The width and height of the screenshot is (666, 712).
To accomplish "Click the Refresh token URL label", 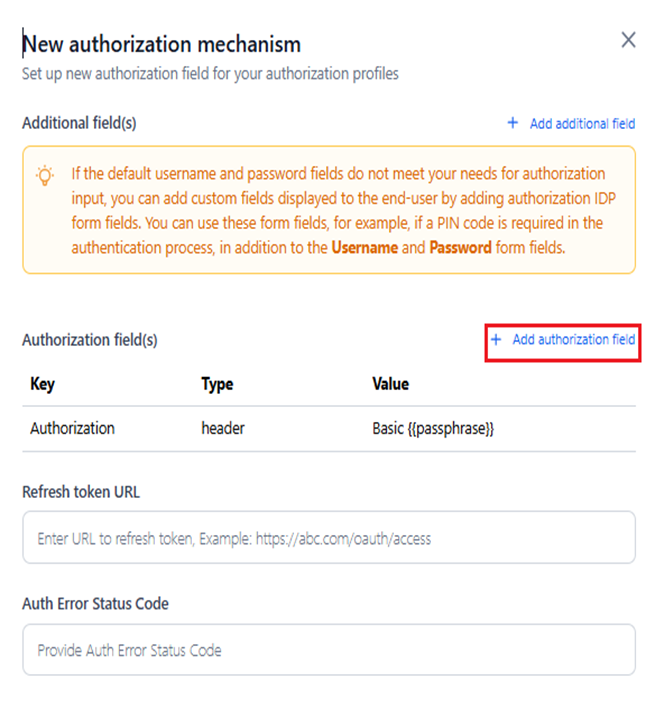I will click(81, 492).
